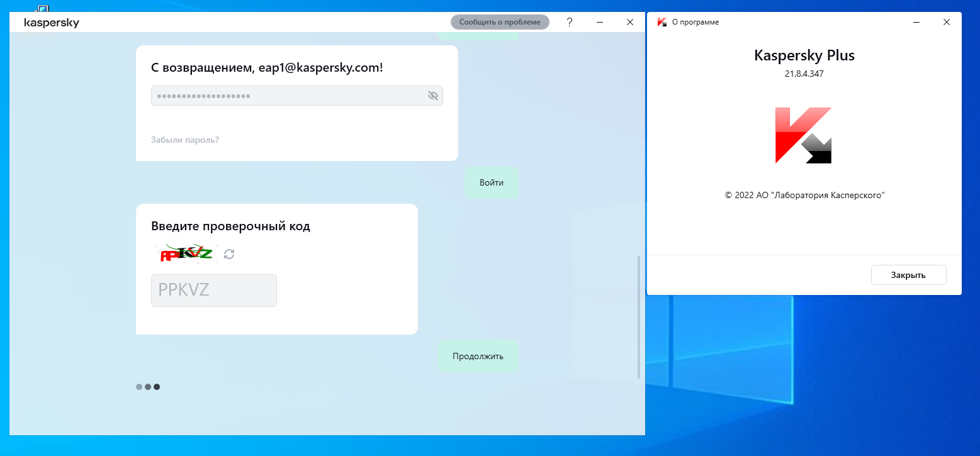
Task: Click the С возвращением greeting heading
Action: click(267, 67)
